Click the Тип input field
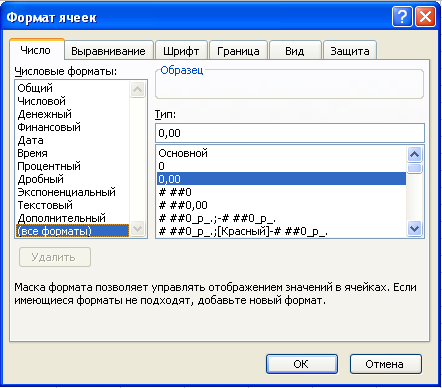This screenshot has height=388, width=442. click(x=290, y=133)
